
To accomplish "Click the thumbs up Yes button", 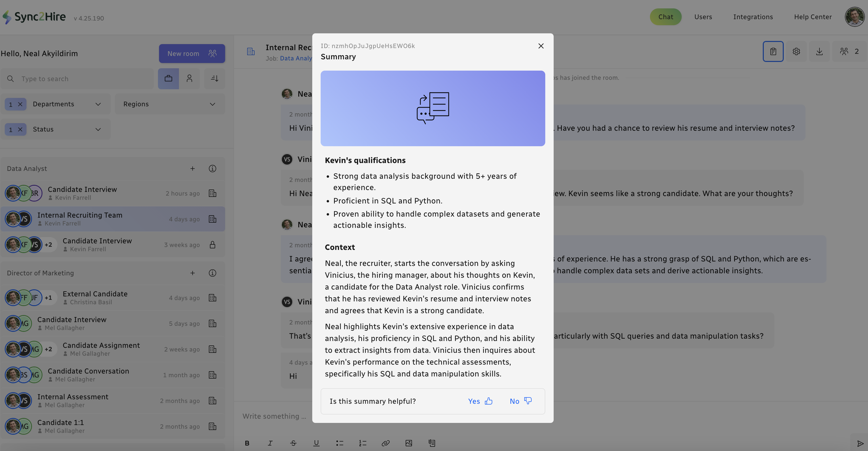I will tap(480, 401).
